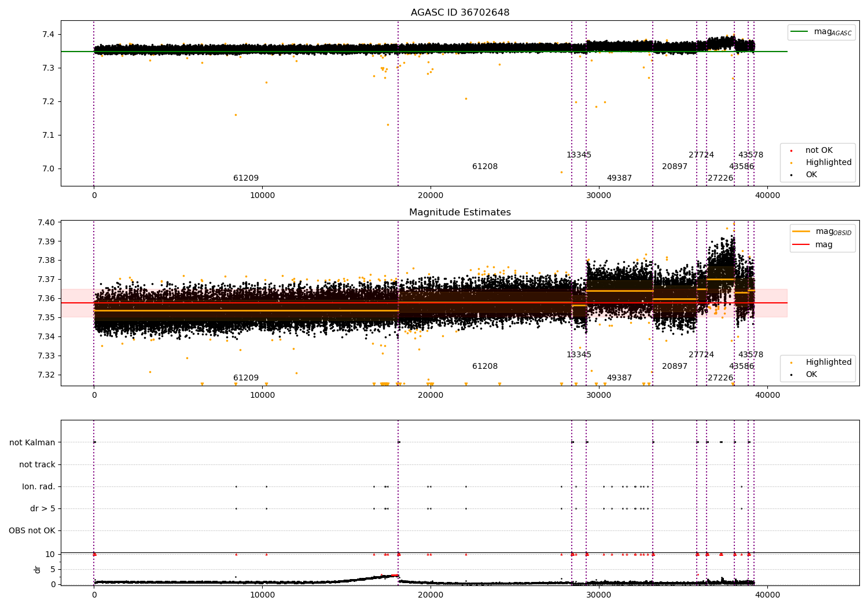Click x-tick 40000 under bottom flags plot
The image size is (868, 608).
(767, 595)
